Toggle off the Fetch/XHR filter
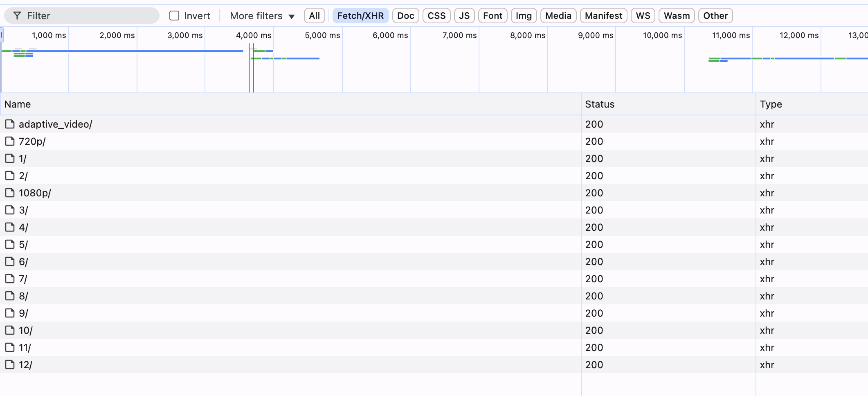The width and height of the screenshot is (868, 396). point(360,16)
